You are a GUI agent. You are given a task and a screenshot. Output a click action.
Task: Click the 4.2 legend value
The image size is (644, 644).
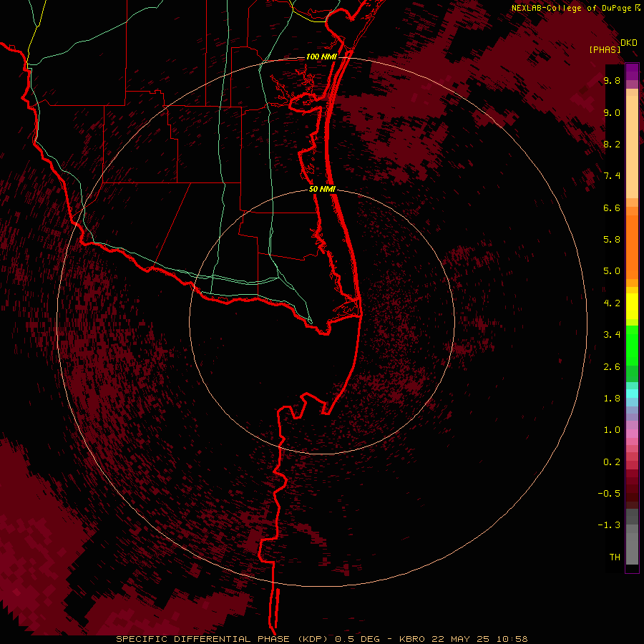[612, 303]
